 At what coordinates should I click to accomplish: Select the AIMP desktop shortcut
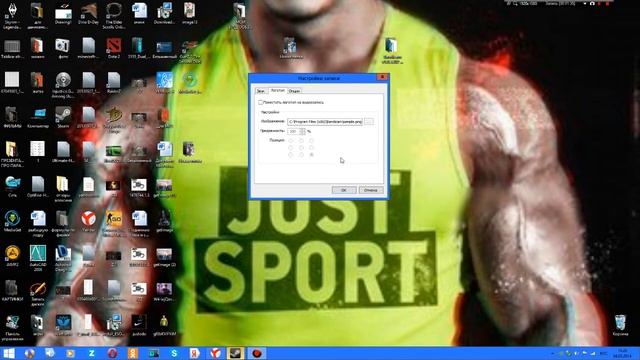[12, 256]
